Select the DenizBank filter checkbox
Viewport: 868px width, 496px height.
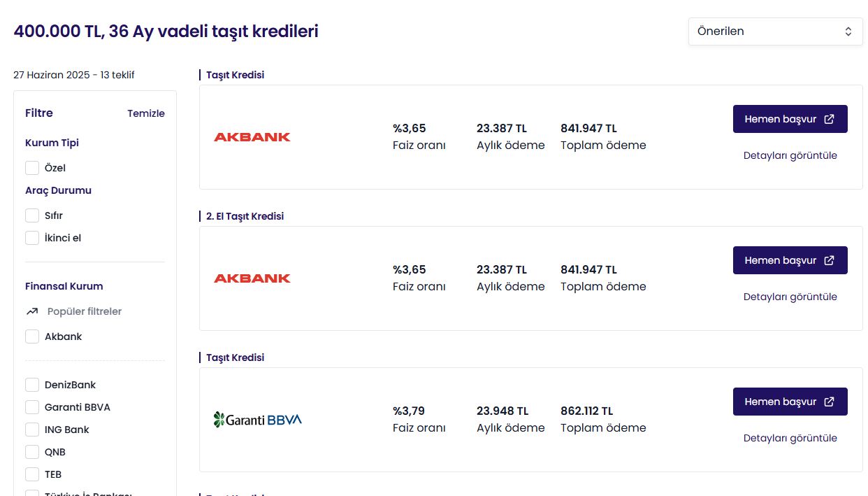(32, 385)
